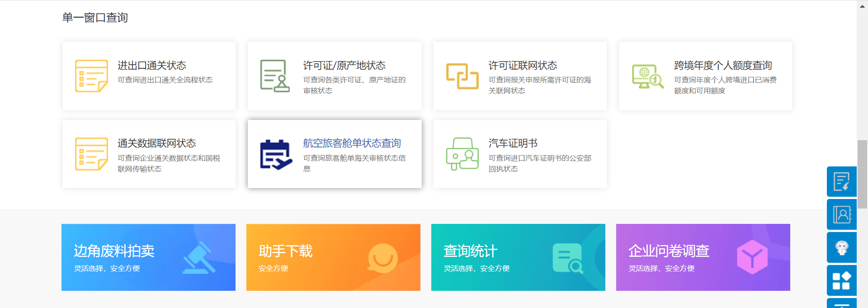Viewport: 868px width, 308px height.
Task: Open 许可证联网状态 query link
Action: coord(523,66)
